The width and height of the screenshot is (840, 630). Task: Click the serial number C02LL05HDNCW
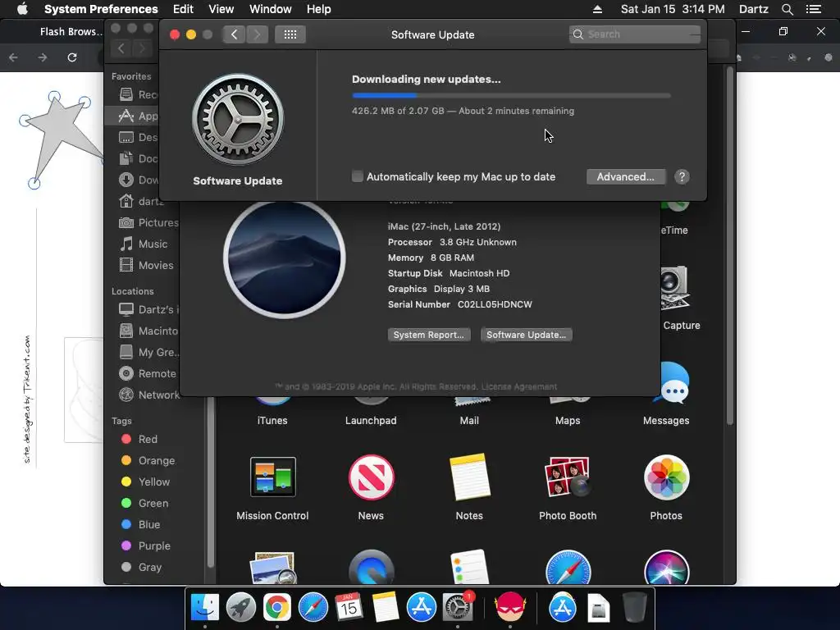pos(495,304)
